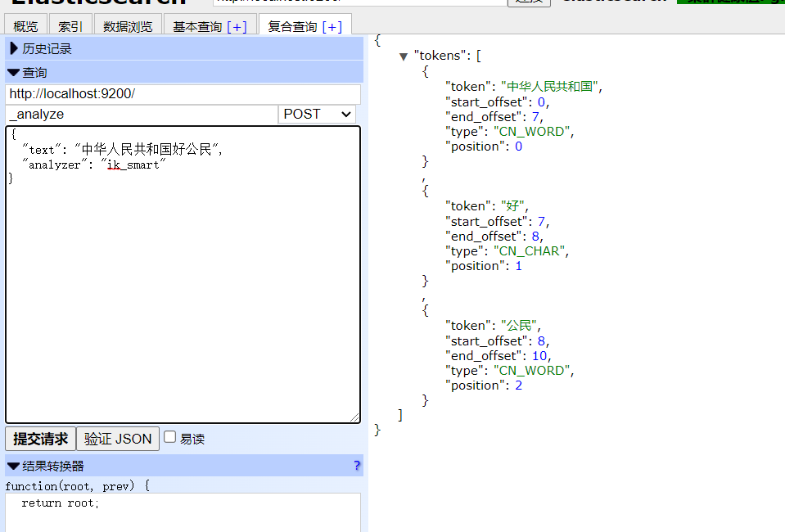The image size is (785, 532).
Task: Collapse the "tokens" array in results
Action: click(x=404, y=56)
